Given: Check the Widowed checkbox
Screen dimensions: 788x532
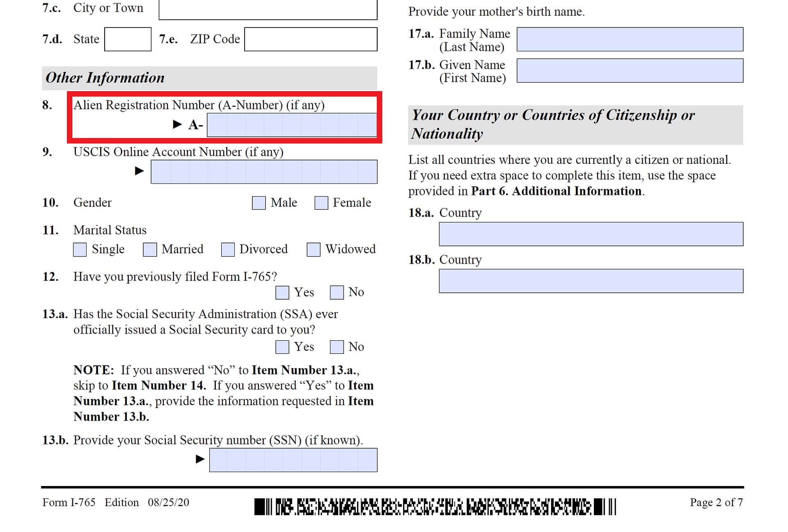Looking at the screenshot, I should (314, 249).
